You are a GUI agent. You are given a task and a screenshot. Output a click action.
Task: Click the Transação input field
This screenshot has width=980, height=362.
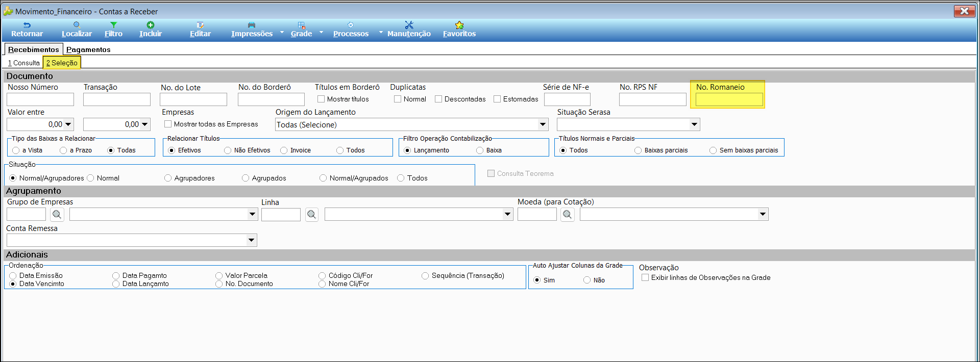(x=117, y=99)
